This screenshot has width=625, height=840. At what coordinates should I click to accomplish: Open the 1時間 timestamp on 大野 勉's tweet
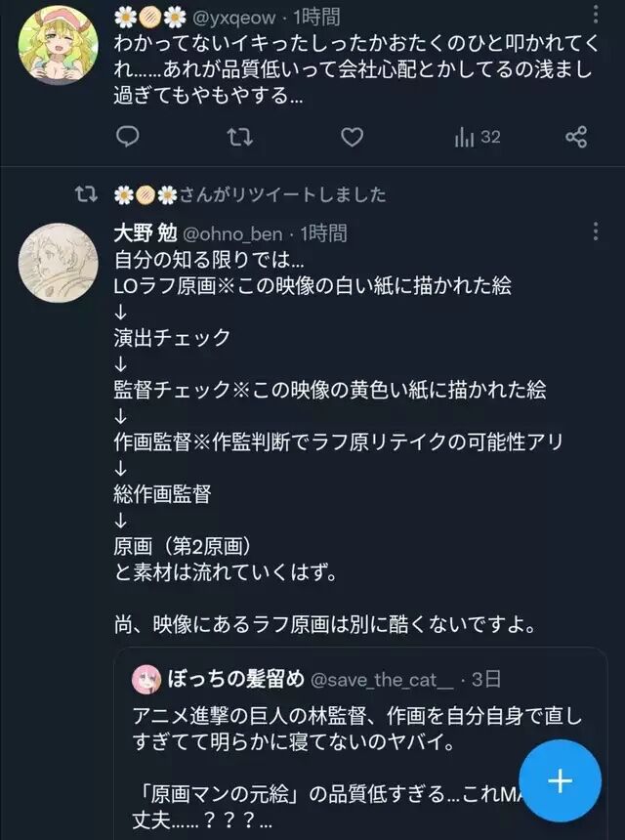(323, 233)
